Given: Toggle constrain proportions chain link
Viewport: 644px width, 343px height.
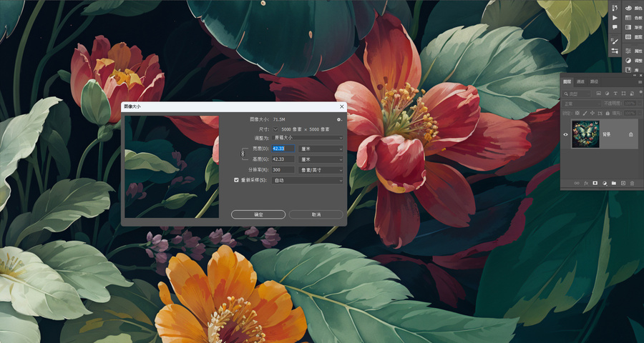Looking at the screenshot, I should coord(243,154).
